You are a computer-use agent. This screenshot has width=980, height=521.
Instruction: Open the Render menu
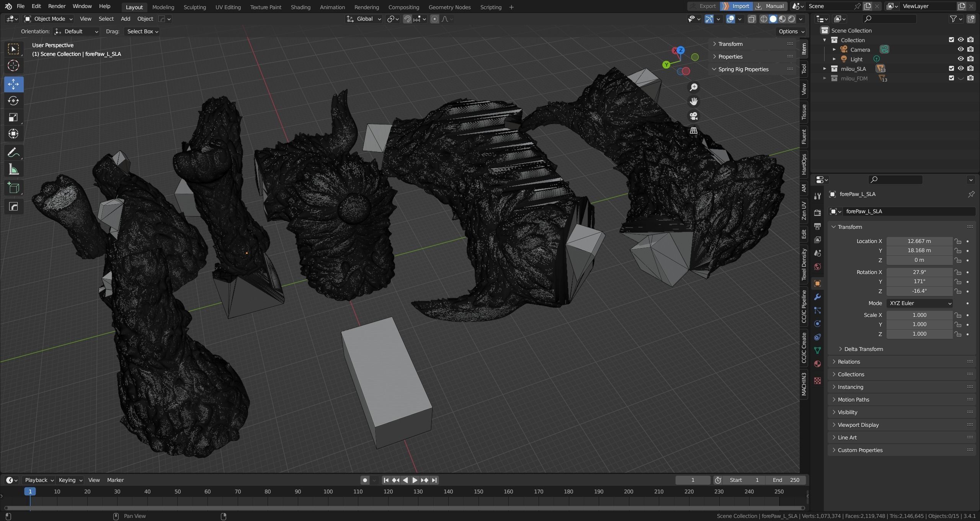[x=57, y=6]
